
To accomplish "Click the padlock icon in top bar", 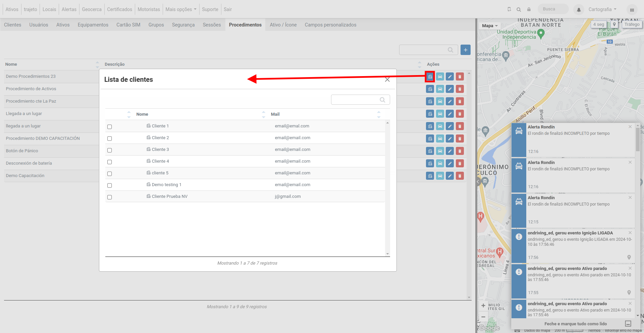I will pos(529,9).
